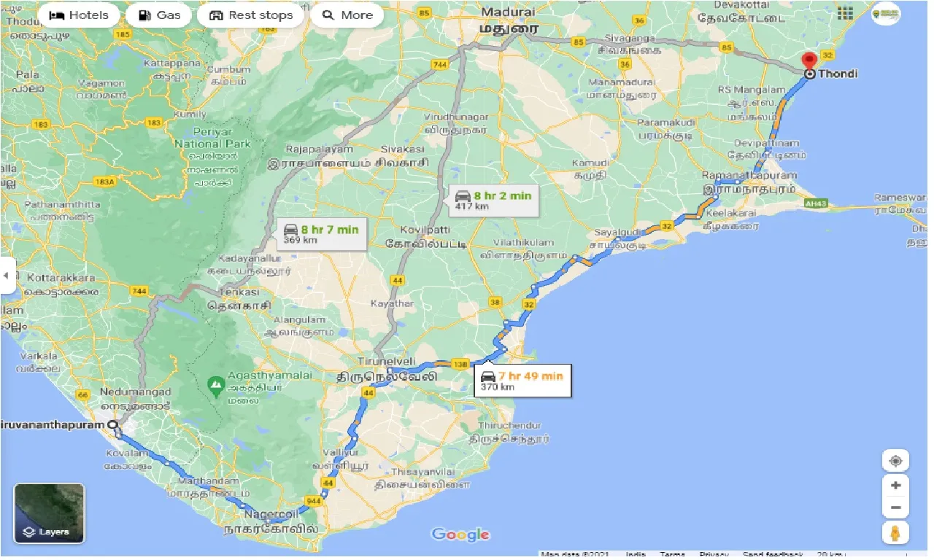The image size is (934, 560).
Task: Select the Street View pegman
Action: [x=895, y=532]
